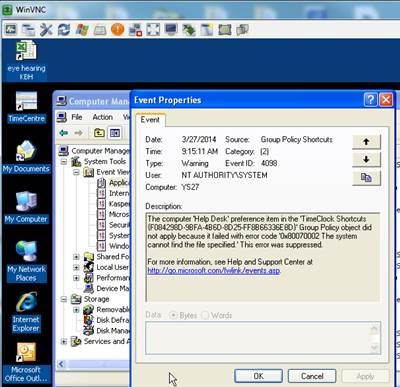Screen dimensions: 400x387
Task: Select the Event tab
Action: [150, 120]
